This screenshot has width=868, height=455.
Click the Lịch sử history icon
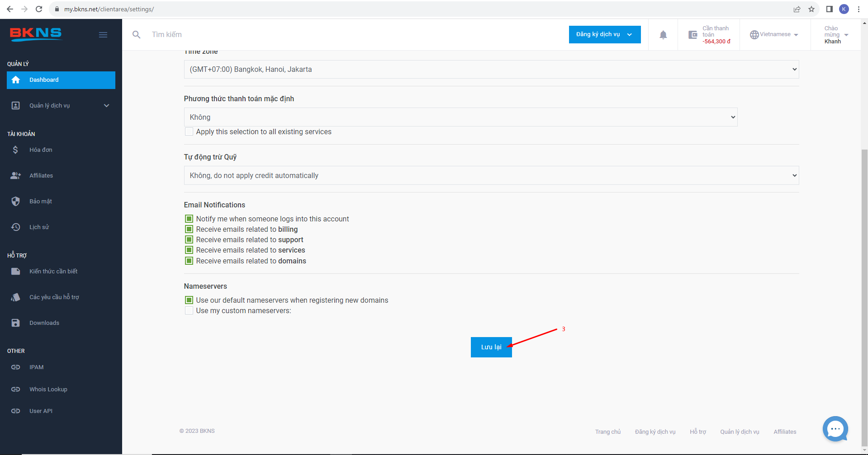click(16, 227)
